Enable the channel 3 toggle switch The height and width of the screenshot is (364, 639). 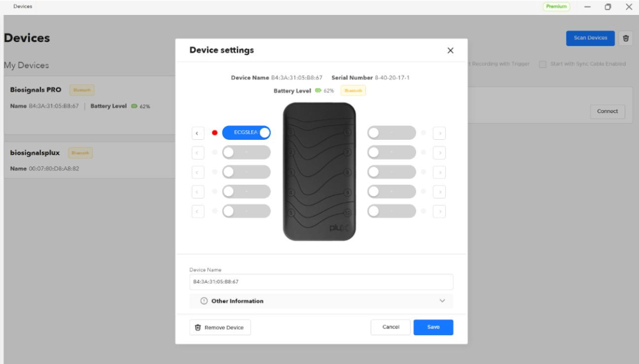click(246, 172)
